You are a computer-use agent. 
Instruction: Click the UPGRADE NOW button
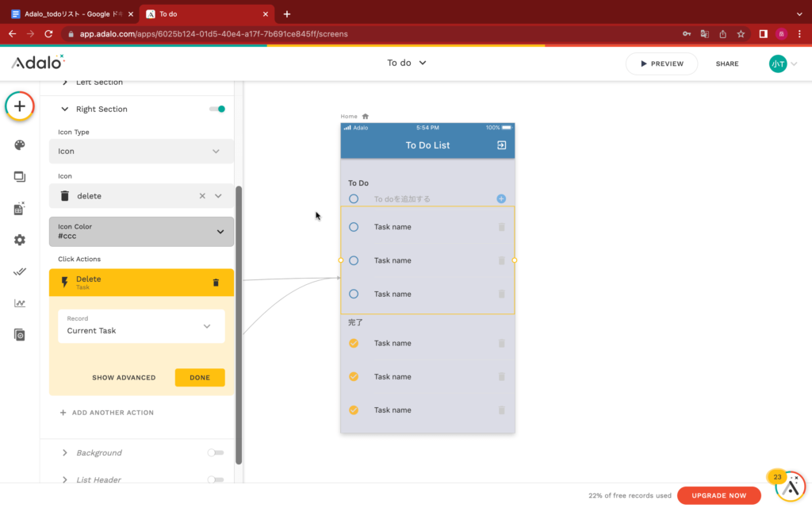click(718, 496)
